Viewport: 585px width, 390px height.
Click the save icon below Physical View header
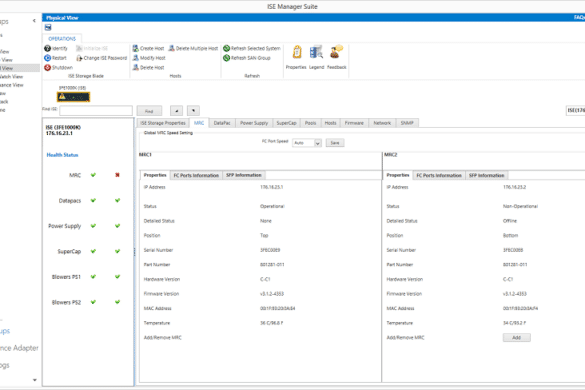coord(48,27)
